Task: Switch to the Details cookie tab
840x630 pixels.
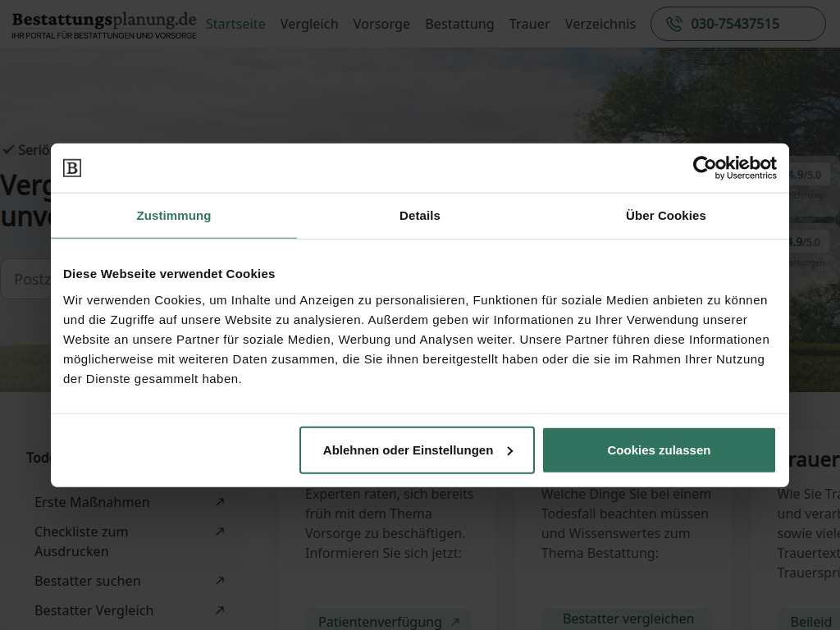Action: click(x=419, y=215)
